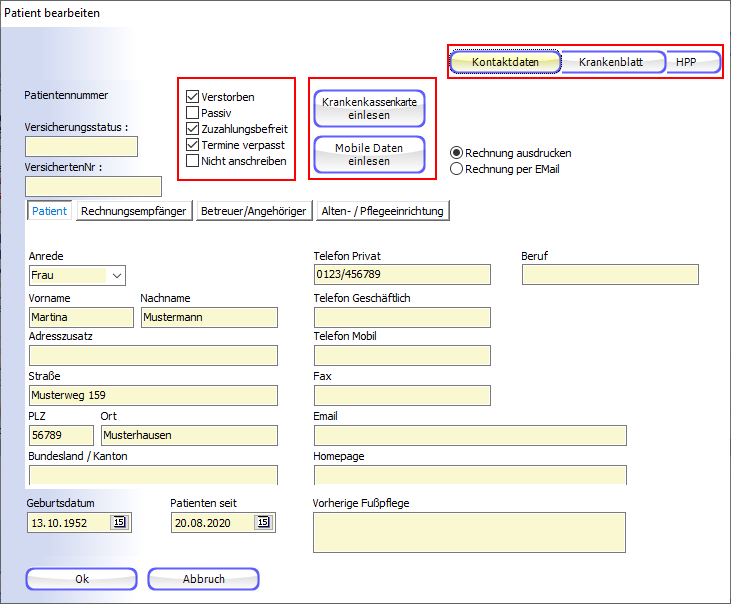731x604 pixels.
Task: Click into the Email input field
Action: (470, 435)
